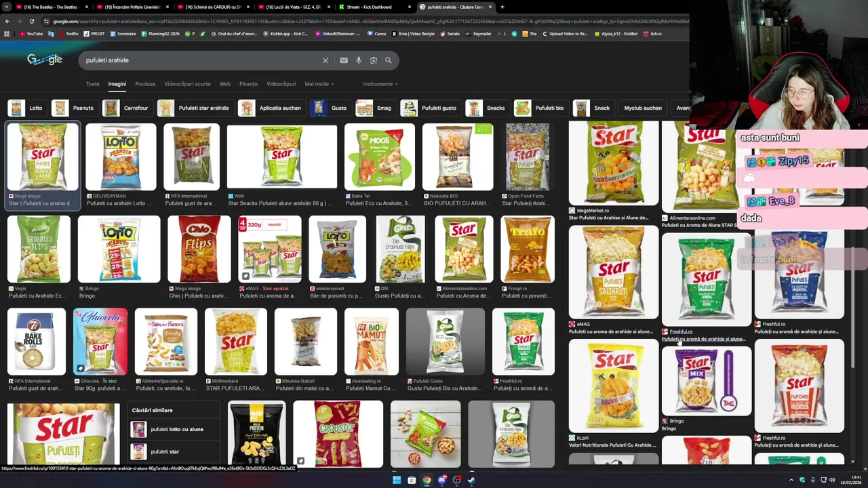Click the magnifier search icon

pyautogui.click(x=389, y=60)
